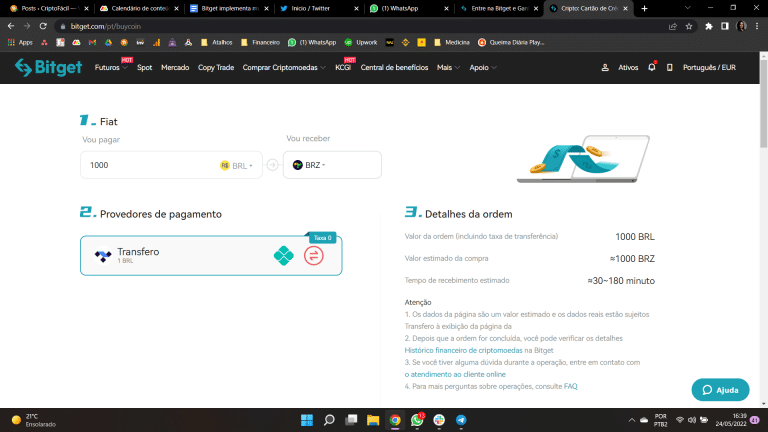Expand the Futuros menu

(x=111, y=68)
